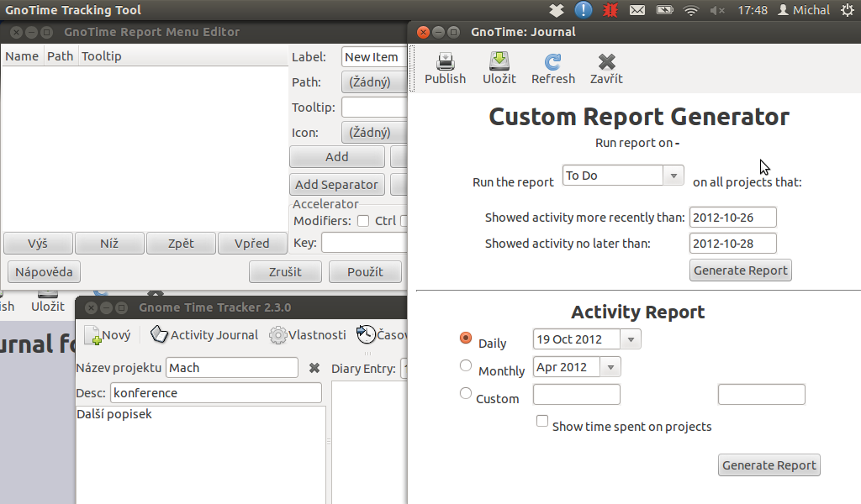Image resolution: width=861 pixels, height=504 pixels.
Task: Open Nápověda help in Menu Editor
Action: pos(44,272)
